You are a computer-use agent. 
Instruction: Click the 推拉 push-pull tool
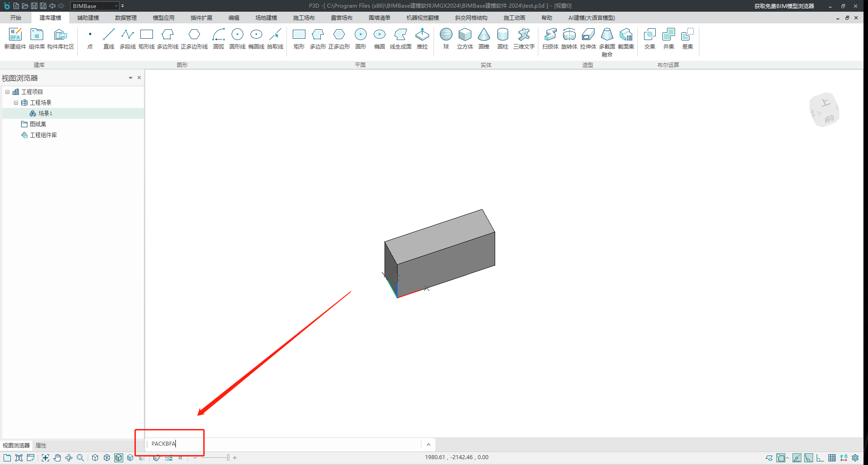[x=422, y=38]
